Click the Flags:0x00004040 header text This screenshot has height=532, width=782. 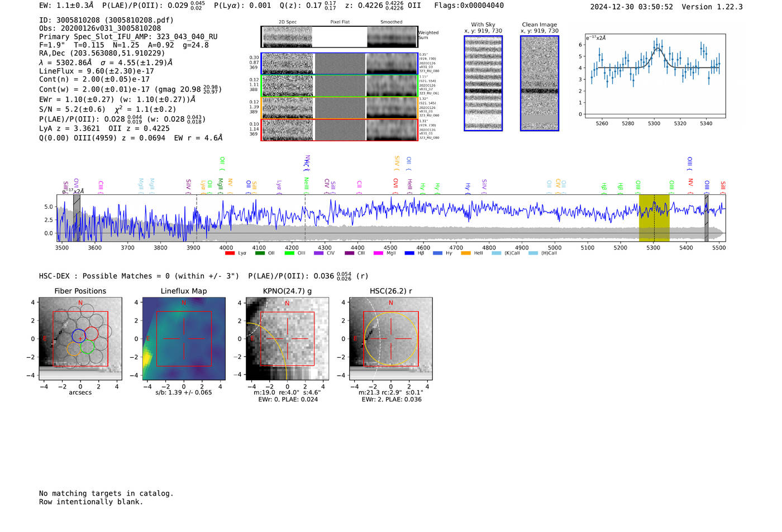tap(469, 5)
